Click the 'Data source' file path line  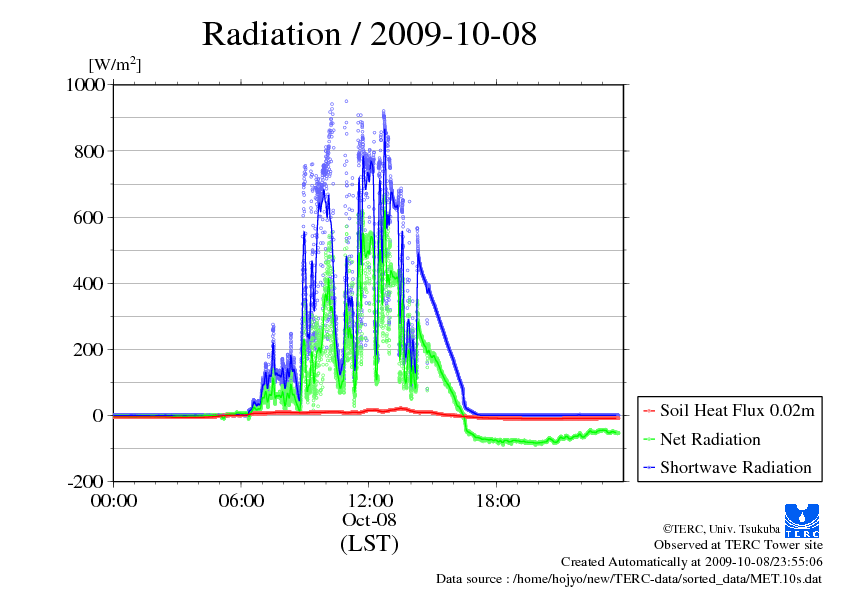click(629, 579)
